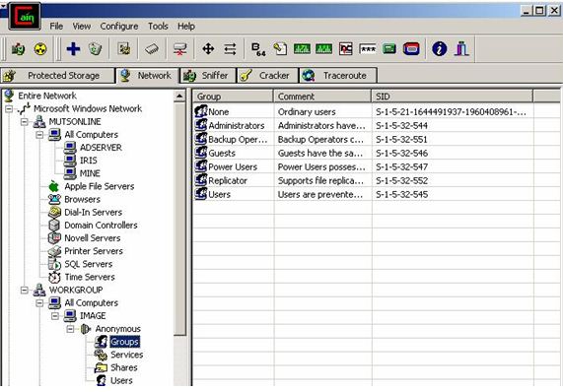Open the View menu
Image resolution: width=563 pixels, height=392 pixels.
click(x=82, y=27)
